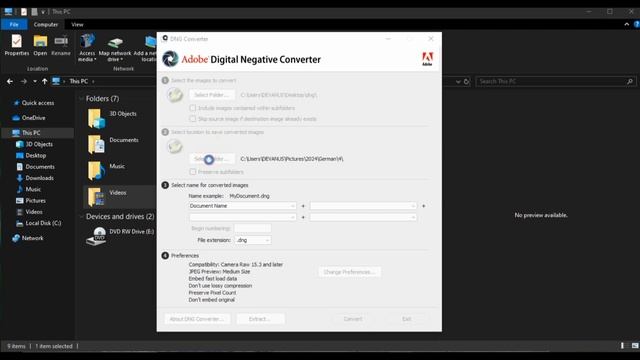640x360 pixels.
Task: Open the second naming dropdown in the first row
Action: tap(363, 206)
